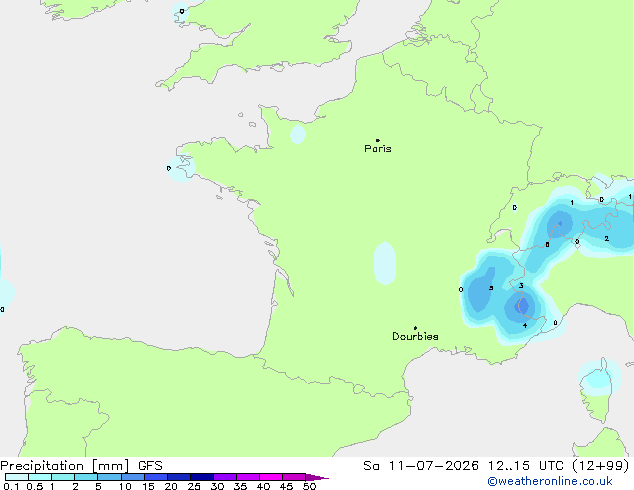634x490 pixels.
Task: Click the '15' legend scale label
Action: [148, 486]
